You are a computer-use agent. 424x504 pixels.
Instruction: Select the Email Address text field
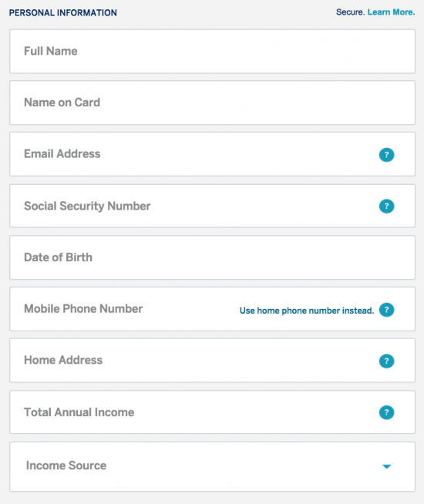tap(212, 154)
